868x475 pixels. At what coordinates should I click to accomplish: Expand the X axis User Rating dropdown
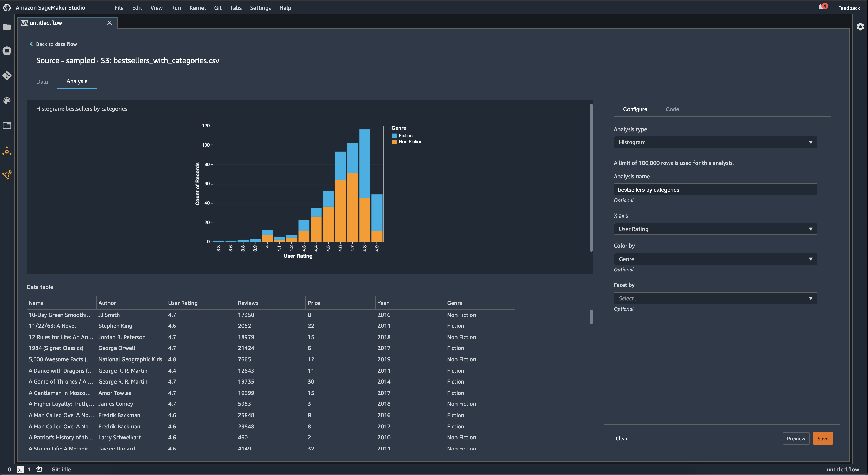810,229
